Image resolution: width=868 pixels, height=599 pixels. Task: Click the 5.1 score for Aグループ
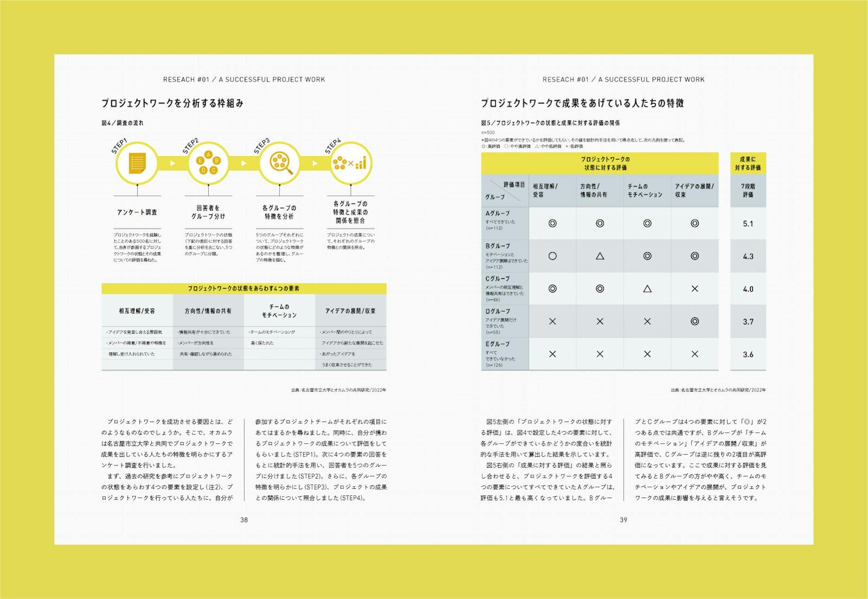[x=748, y=224]
